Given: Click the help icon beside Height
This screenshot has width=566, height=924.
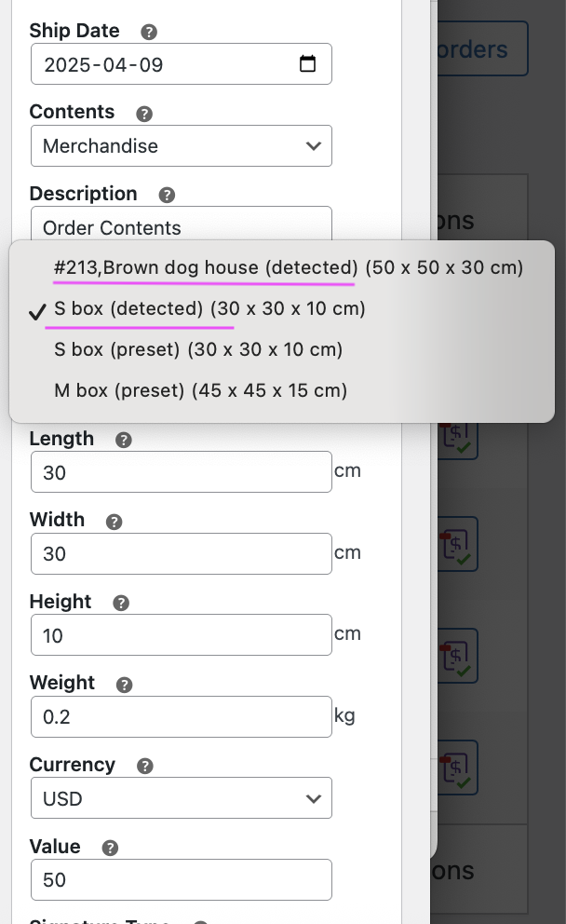Looking at the screenshot, I should point(121,604).
